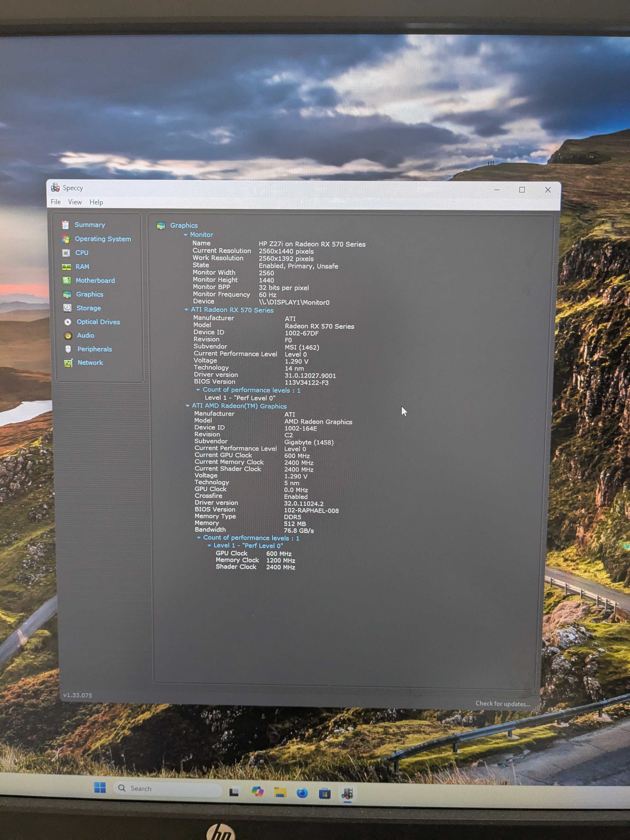The height and width of the screenshot is (840, 630).
Task: Open Firefox from the taskbar
Action: (x=302, y=793)
